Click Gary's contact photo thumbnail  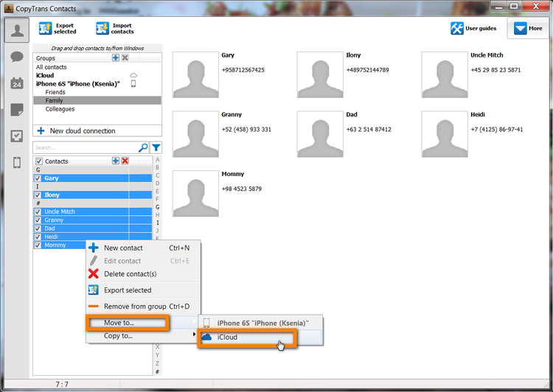click(x=195, y=74)
